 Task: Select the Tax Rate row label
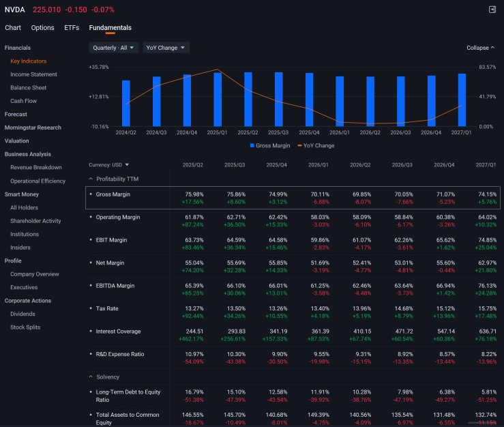pyautogui.click(x=107, y=308)
